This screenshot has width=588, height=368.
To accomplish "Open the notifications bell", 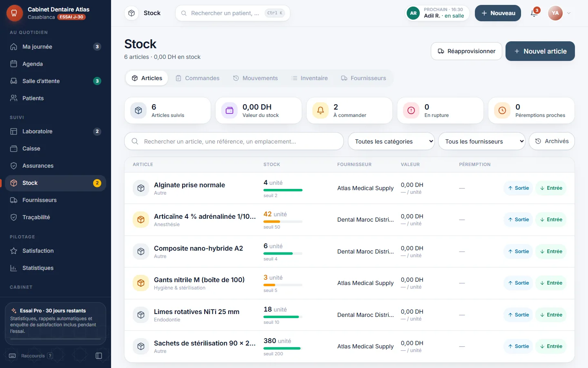I will pyautogui.click(x=534, y=13).
